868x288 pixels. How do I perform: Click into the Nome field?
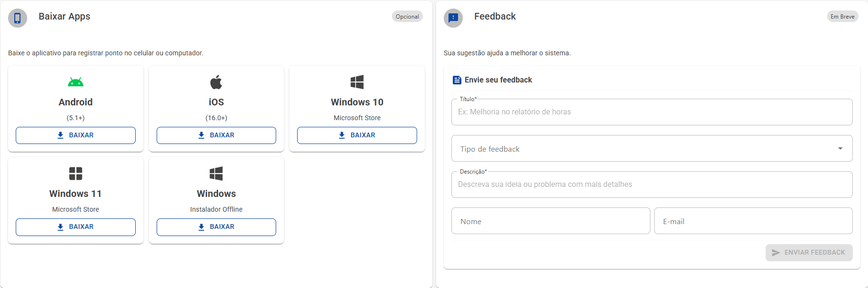[x=551, y=221]
